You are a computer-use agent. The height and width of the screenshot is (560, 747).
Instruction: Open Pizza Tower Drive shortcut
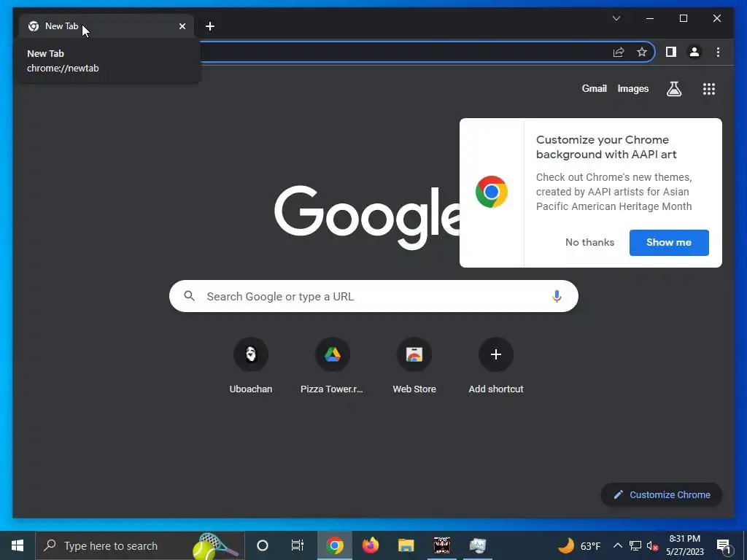pyautogui.click(x=332, y=366)
